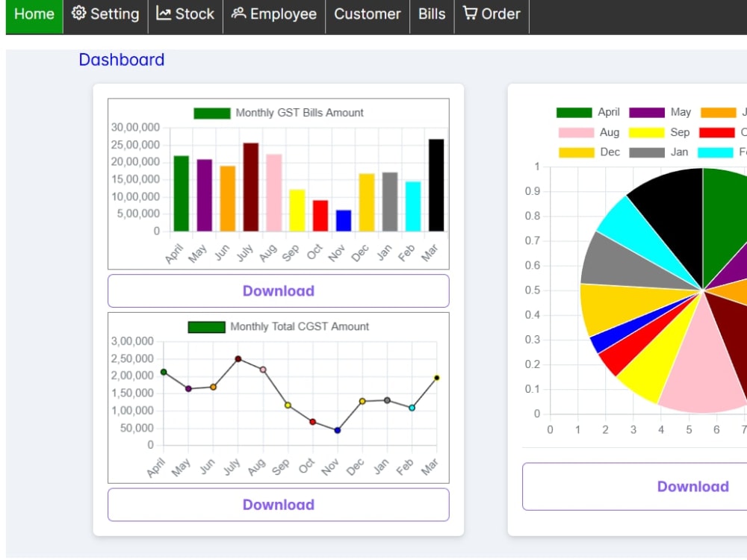This screenshot has height=560, width=747.
Task: Click the Jan gray point on CGST line
Action: click(x=387, y=400)
